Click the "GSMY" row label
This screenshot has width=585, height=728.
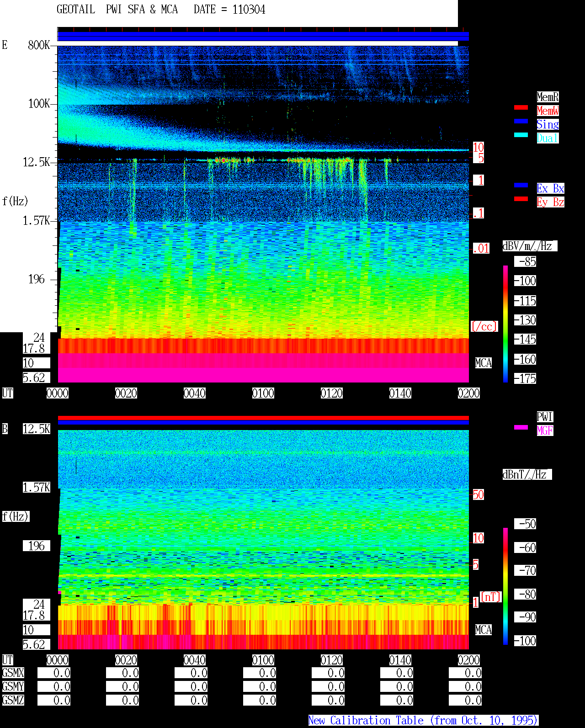pos(13,686)
